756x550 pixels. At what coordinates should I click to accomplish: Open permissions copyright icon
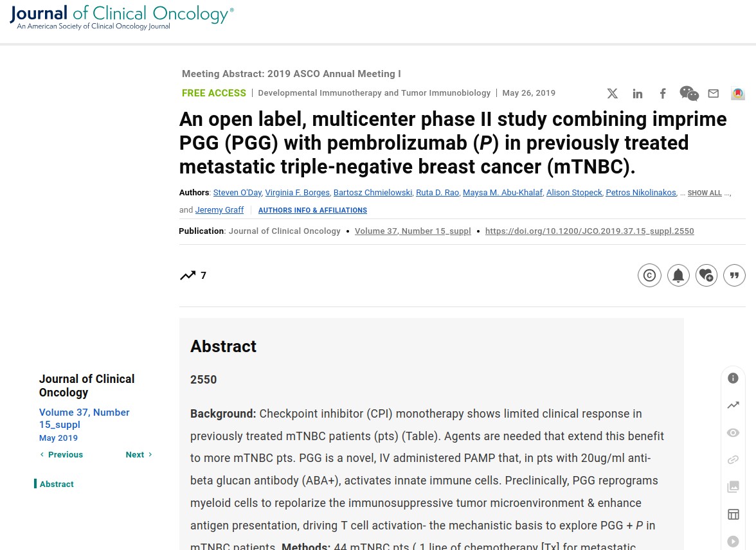coord(649,275)
